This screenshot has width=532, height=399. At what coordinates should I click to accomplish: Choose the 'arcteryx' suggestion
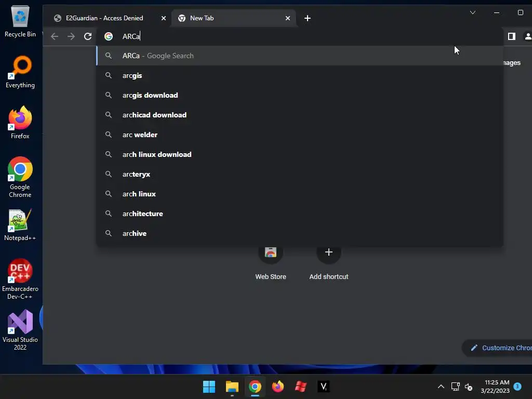pos(300,174)
